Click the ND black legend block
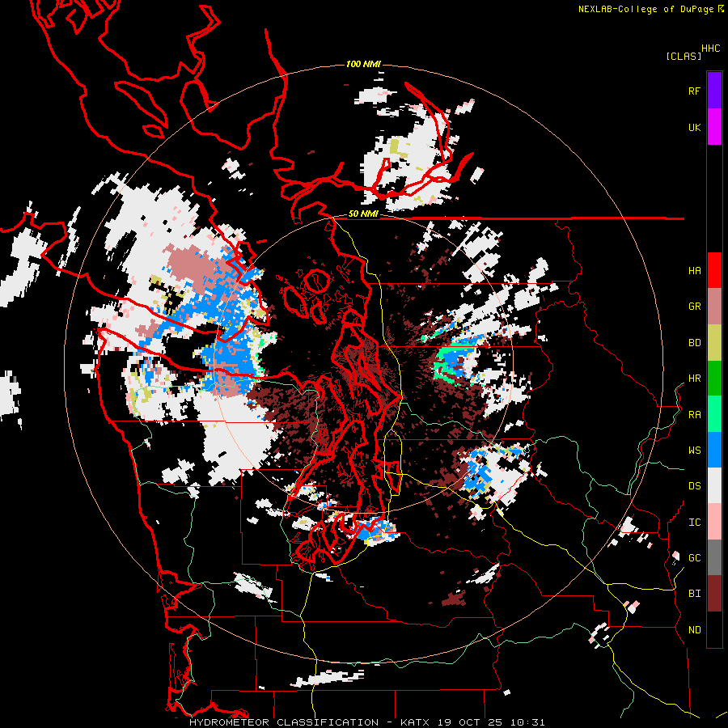This screenshot has width=728, height=728. [714, 629]
